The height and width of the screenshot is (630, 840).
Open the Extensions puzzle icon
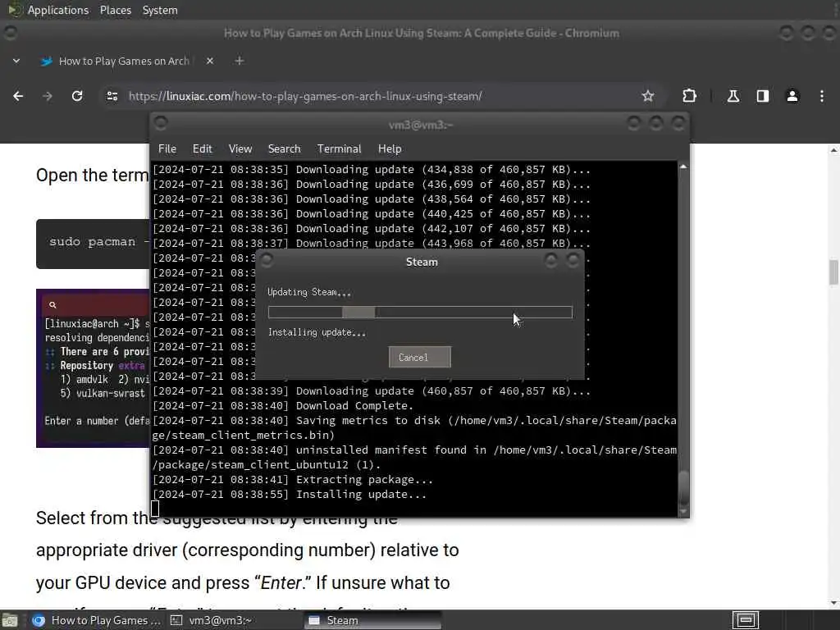(689, 96)
